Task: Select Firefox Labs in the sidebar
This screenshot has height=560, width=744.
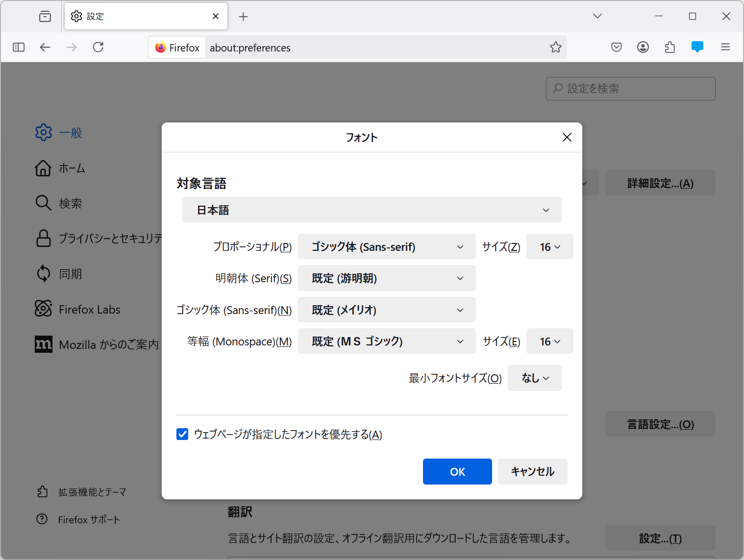Action: (x=89, y=309)
